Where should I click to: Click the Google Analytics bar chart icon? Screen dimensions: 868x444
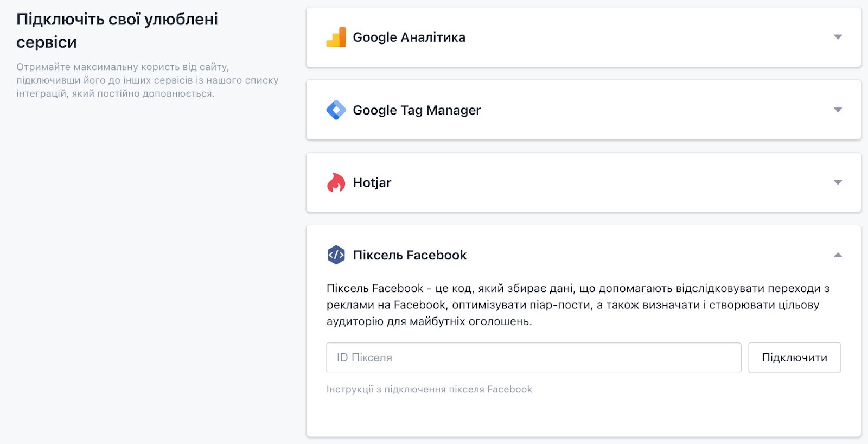point(336,37)
